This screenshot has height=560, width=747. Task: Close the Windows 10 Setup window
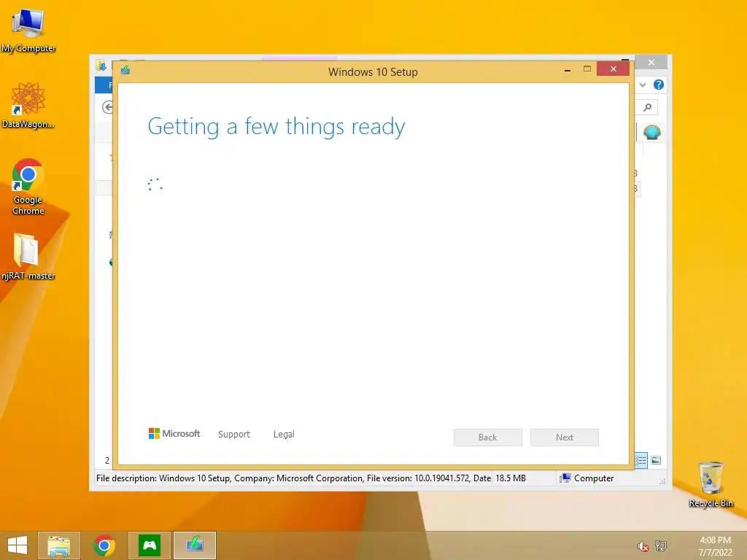tap(613, 69)
